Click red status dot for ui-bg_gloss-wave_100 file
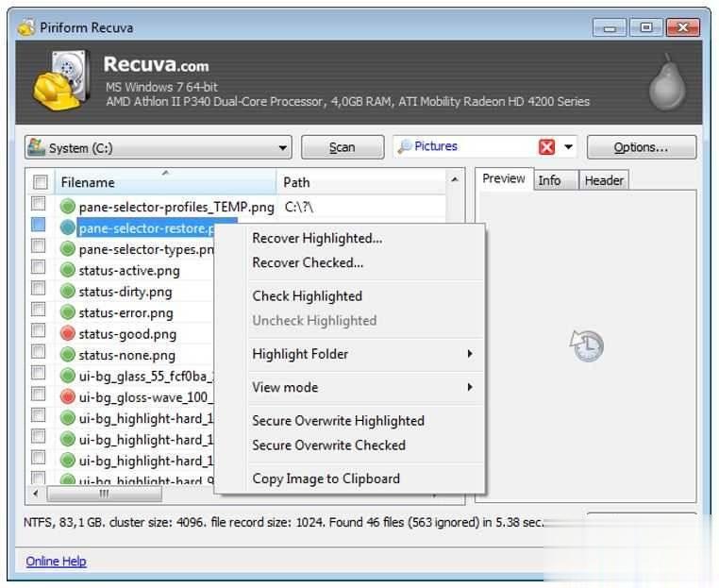Image resolution: width=719 pixels, height=588 pixels. (67, 396)
